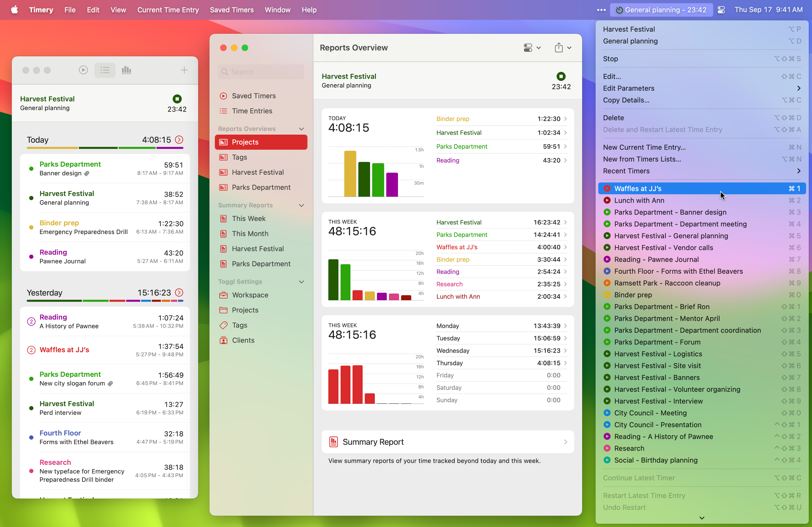The height and width of the screenshot is (527, 812).
Task: Open Yesterday details arrow in small window
Action: [x=179, y=292]
